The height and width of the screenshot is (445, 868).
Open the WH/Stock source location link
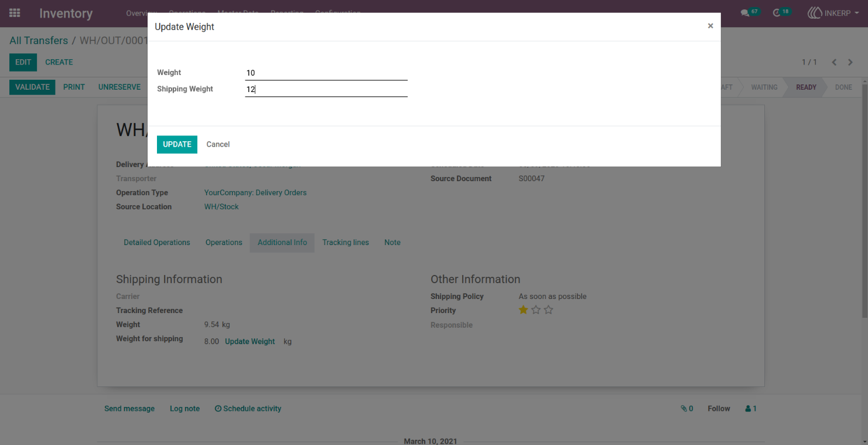[x=221, y=207]
